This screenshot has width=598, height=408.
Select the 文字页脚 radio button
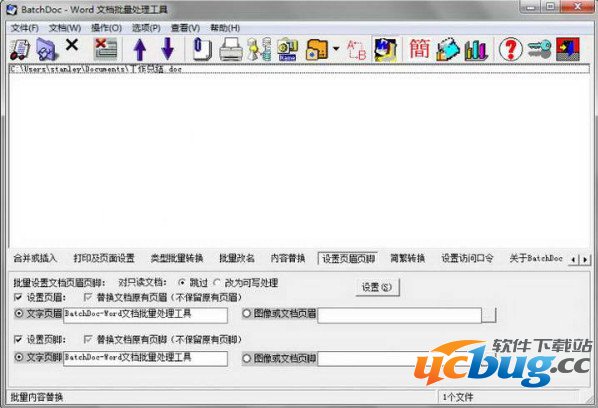tap(18, 357)
